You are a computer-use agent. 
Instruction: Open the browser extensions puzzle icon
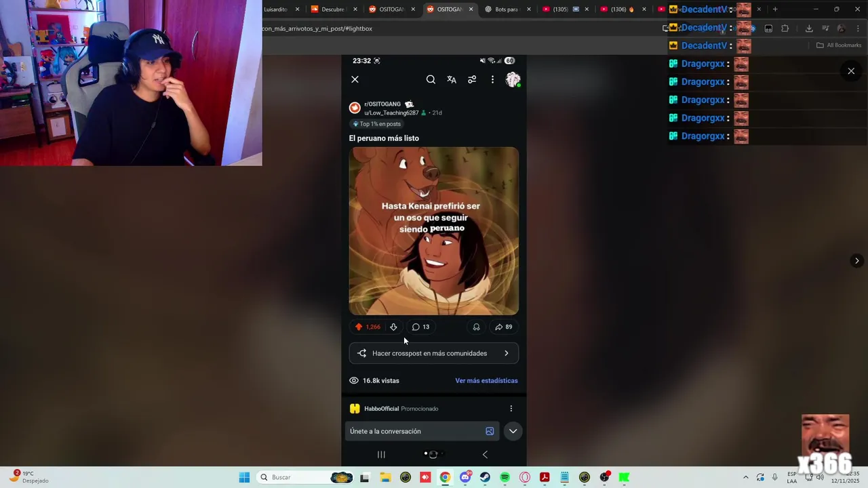(x=785, y=28)
